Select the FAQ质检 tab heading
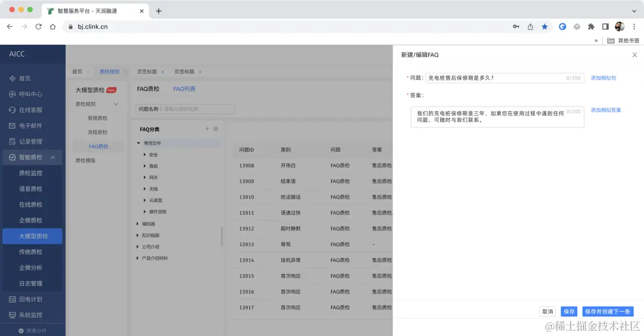Viewport: 644px width, 336px height. [148, 89]
